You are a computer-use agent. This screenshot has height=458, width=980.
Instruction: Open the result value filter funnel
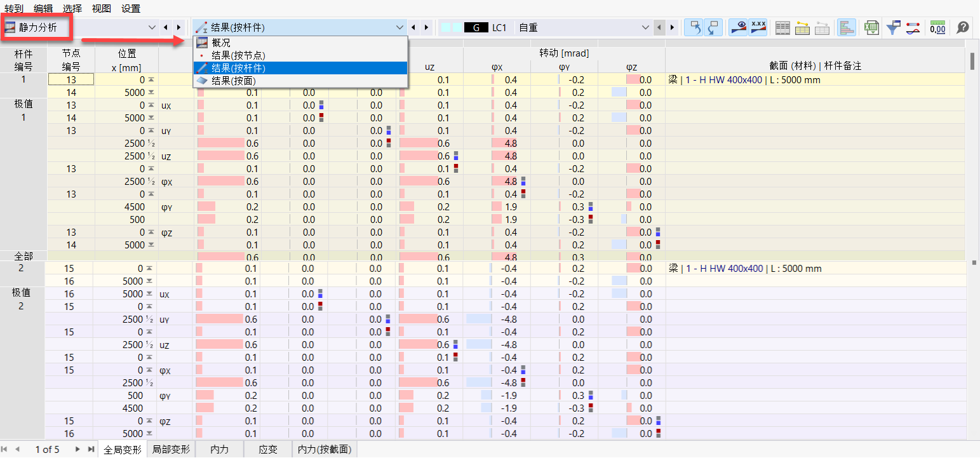pyautogui.click(x=894, y=27)
